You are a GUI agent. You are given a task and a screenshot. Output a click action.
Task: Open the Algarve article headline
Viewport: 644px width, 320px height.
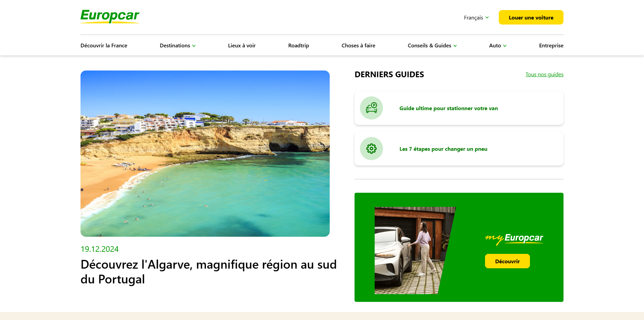pos(208,272)
